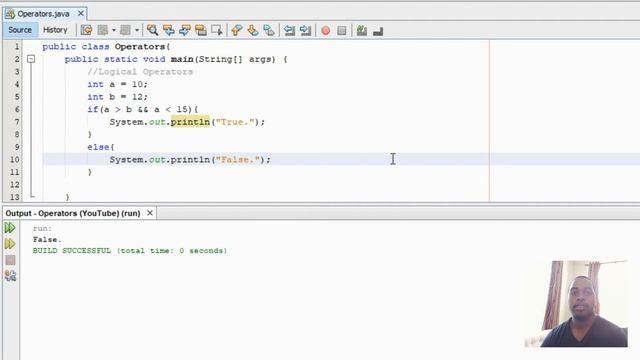
Task: Go to Next Bookmark icon
Action: [x=253, y=30]
